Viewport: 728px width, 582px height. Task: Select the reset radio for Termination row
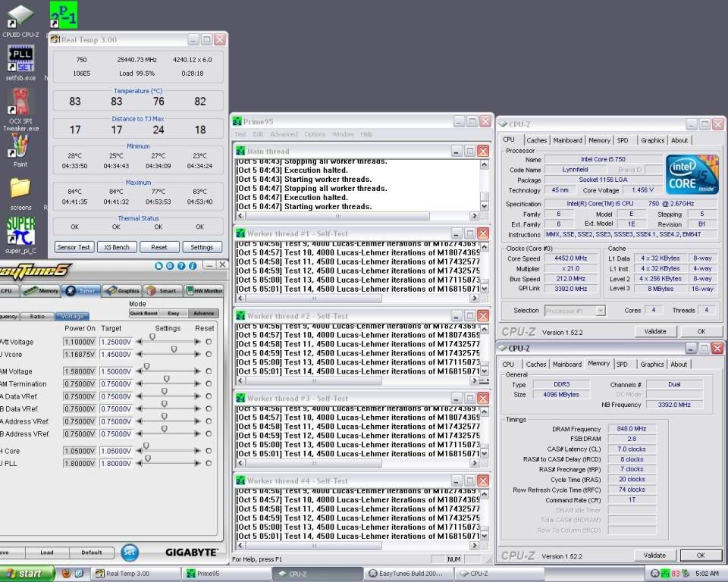(x=209, y=383)
